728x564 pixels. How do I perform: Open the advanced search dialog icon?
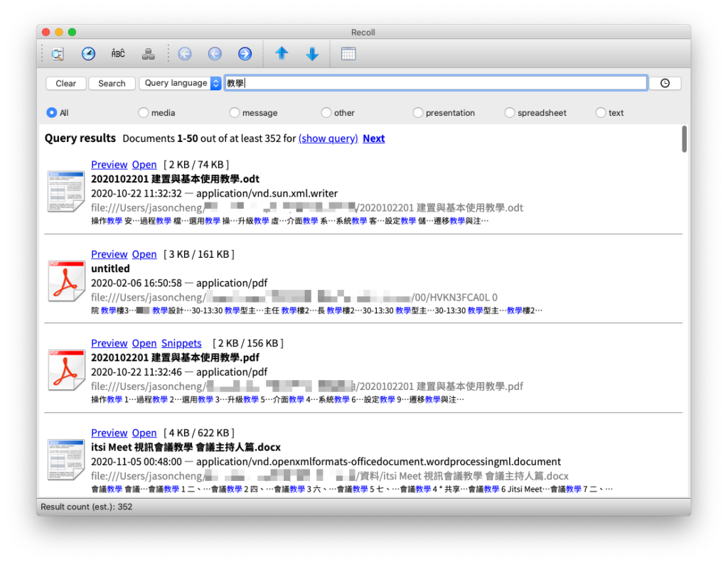pyautogui.click(x=58, y=54)
